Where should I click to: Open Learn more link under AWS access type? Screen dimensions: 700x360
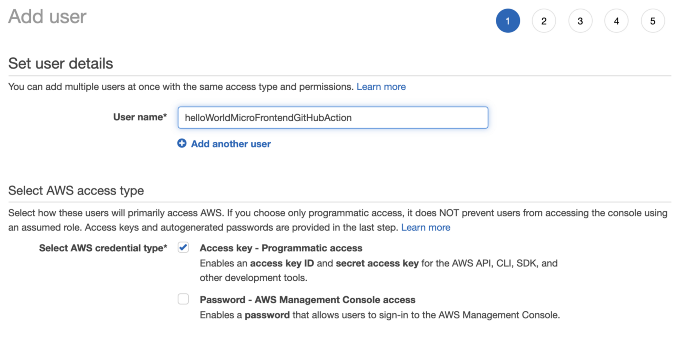(x=426, y=227)
